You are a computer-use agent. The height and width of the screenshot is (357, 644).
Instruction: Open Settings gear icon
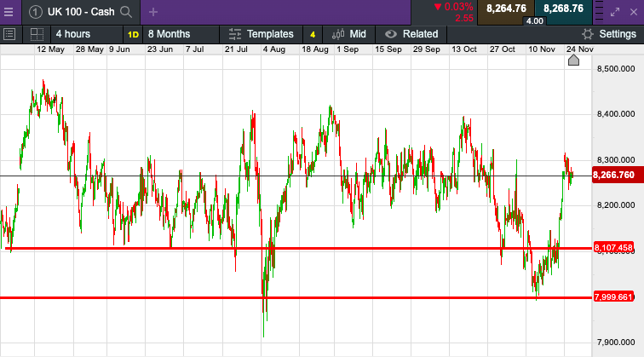[588, 34]
